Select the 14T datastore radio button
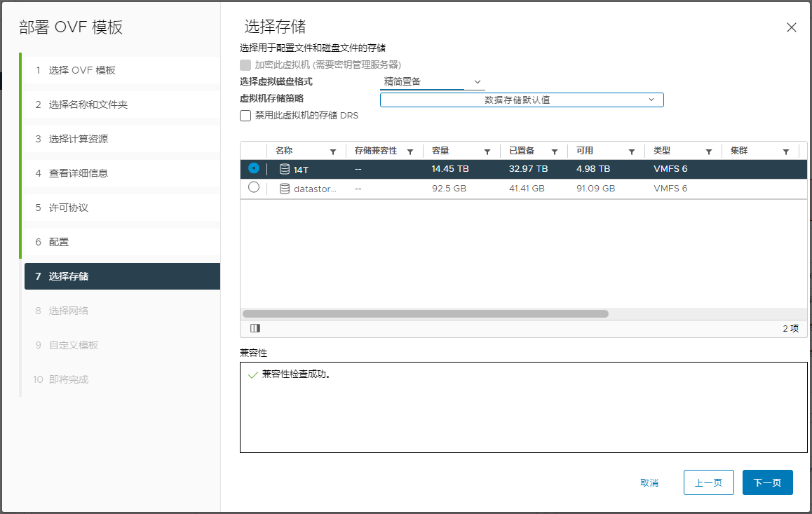Screen dimensions: 812x514 [x=254, y=168]
